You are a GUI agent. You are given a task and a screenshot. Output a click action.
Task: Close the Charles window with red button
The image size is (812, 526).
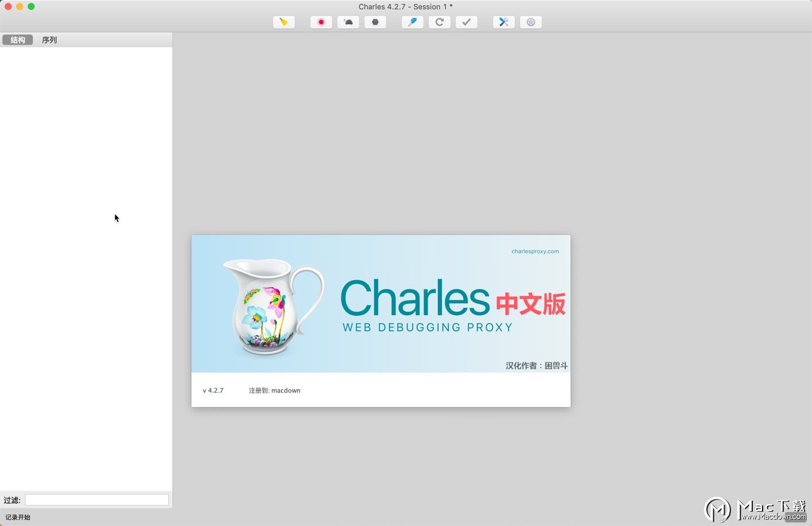coord(8,6)
